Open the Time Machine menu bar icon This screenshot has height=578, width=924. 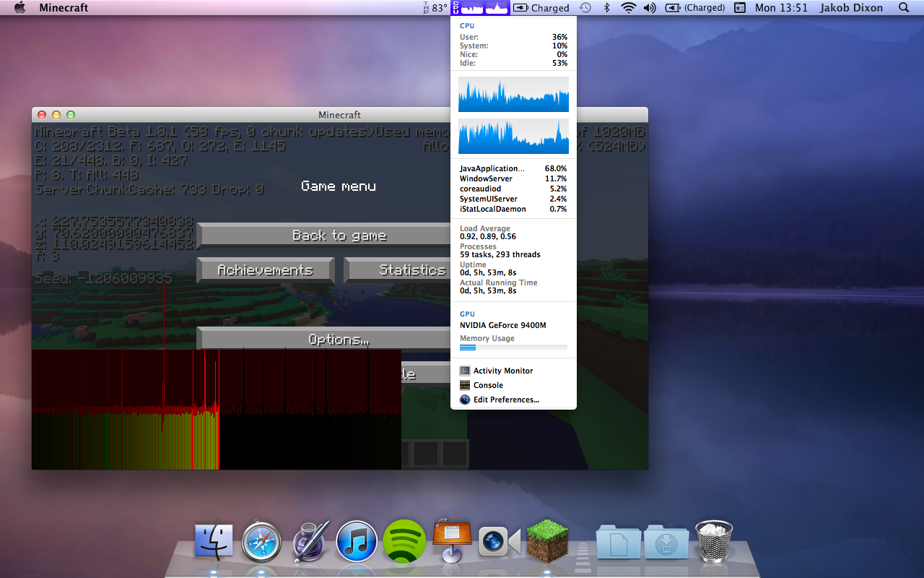click(585, 8)
